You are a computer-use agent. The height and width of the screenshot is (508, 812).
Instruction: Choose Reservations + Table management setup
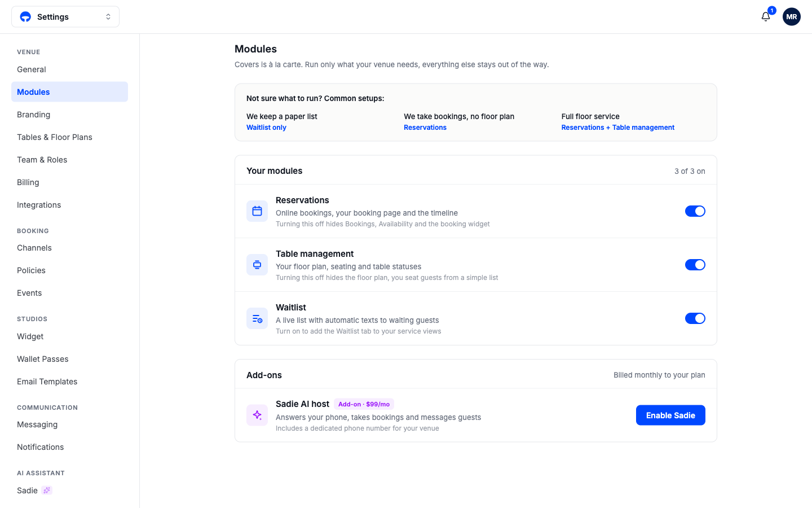[618, 128]
